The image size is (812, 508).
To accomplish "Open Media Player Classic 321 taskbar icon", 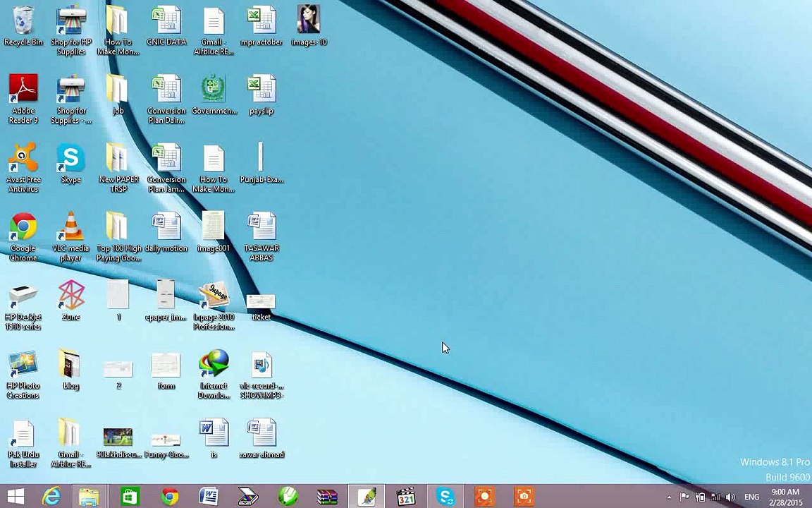I will [x=406, y=496].
